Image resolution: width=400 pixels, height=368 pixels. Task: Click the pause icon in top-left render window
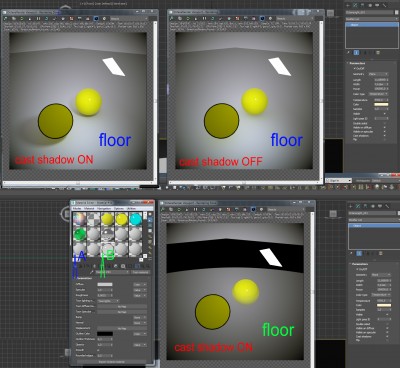point(38,19)
